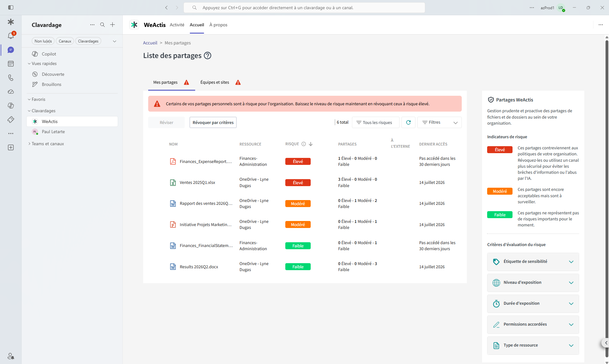Click the WeActis asterisk icon in rail
The height and width of the screenshot is (364, 609).
tap(11, 22)
